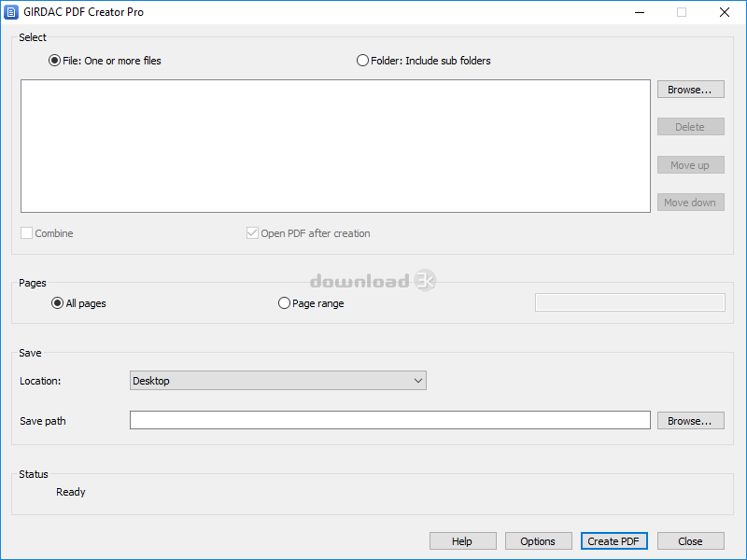Click the Create PDF button
Image resolution: width=747 pixels, height=560 pixels.
pos(614,541)
